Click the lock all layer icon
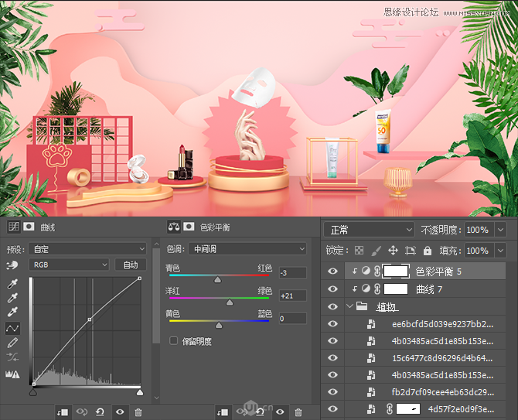Screen dimensions: 518x420 [x=429, y=251]
